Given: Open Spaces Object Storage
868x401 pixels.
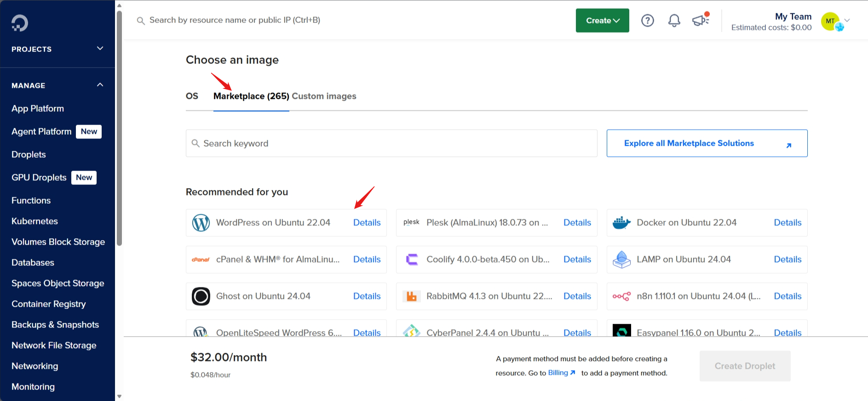Looking at the screenshot, I should (57, 283).
